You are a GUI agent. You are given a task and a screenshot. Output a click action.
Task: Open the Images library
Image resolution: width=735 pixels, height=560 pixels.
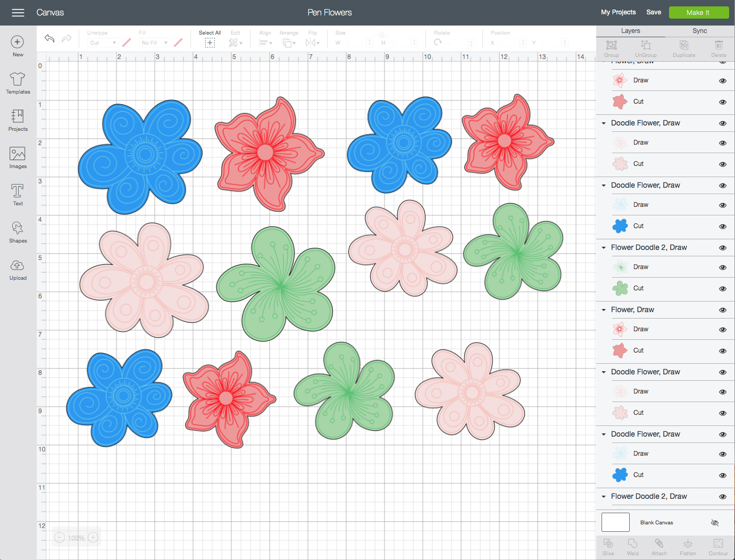[18, 157]
